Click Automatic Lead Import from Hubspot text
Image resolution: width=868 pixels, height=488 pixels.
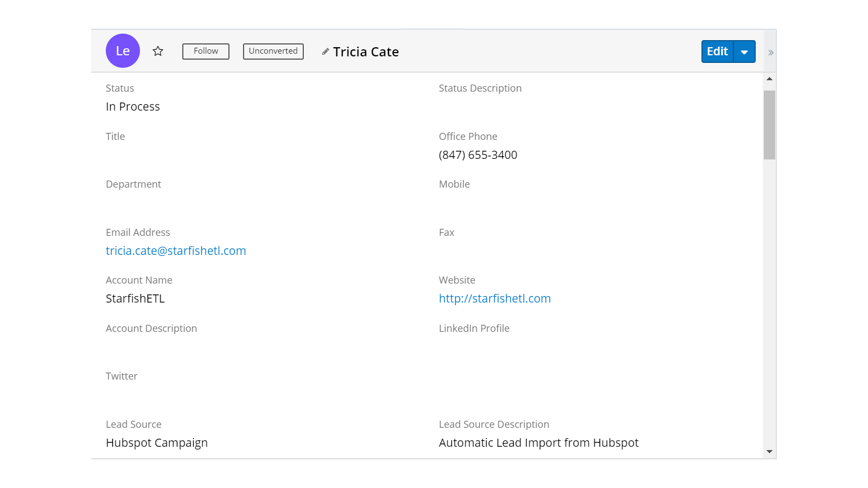tap(538, 443)
